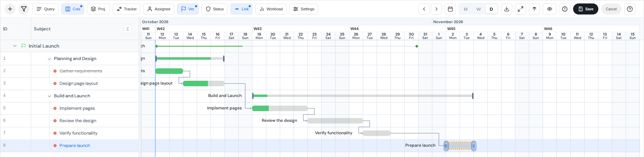Go to previous period with left arrow
This screenshot has height=157, width=644.
[x=424, y=9]
